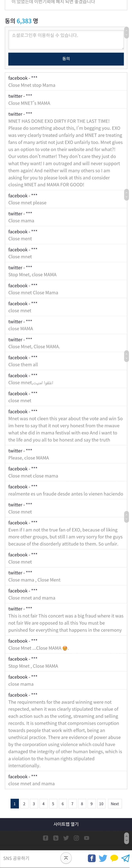Screen dimensions: 132x868
Task: Select pagination page 1
Action: tap(14, 803)
